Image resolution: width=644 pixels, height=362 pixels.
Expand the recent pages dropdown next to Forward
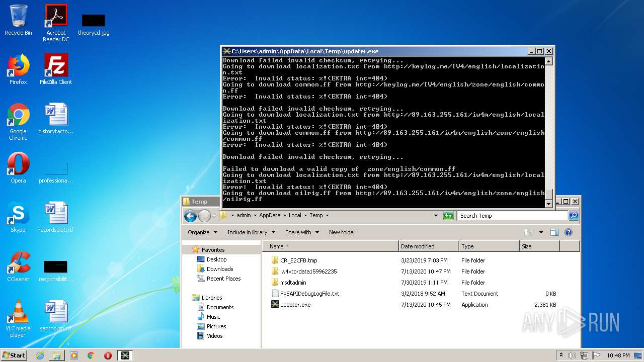pos(214,216)
